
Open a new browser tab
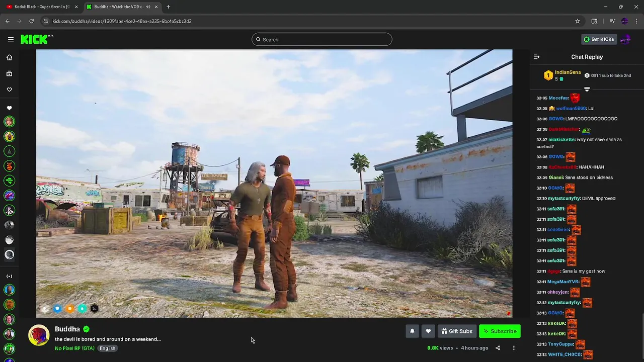tap(168, 7)
